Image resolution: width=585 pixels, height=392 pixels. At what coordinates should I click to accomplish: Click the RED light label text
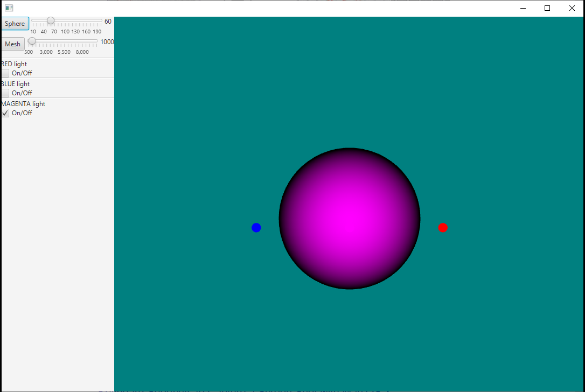click(x=15, y=64)
